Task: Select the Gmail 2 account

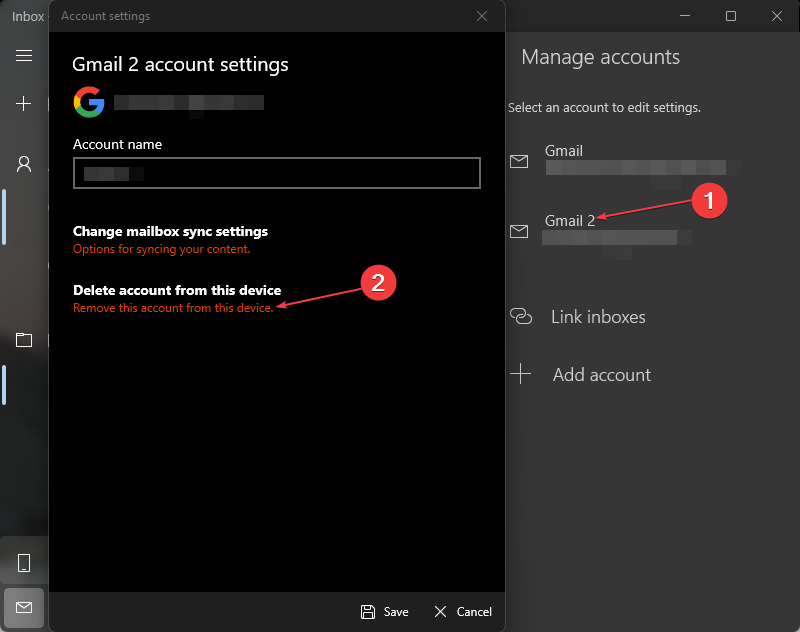Action: click(570, 221)
